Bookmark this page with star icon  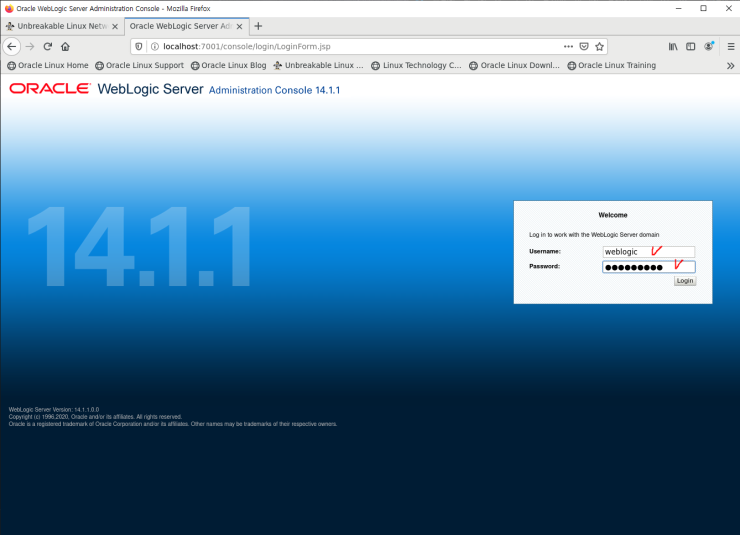(x=599, y=46)
